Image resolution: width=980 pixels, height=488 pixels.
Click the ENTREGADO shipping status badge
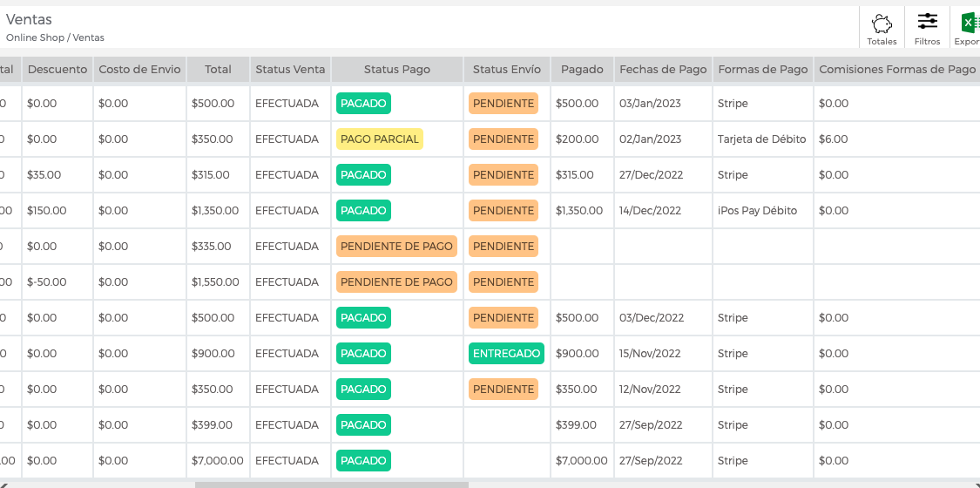click(x=506, y=354)
